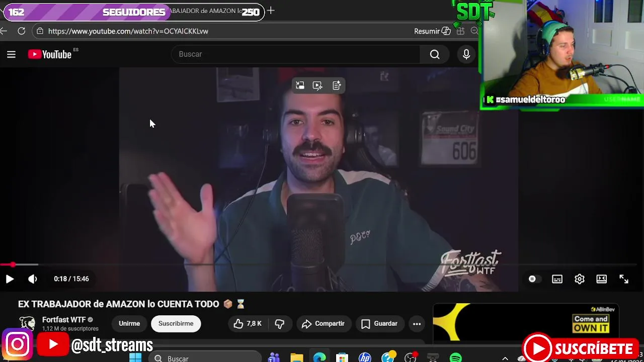Mute the video volume speaker icon
The image size is (644, 362).
33,279
